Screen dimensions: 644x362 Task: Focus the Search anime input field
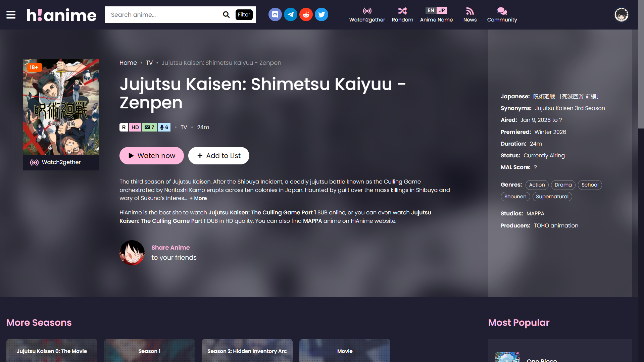163,15
